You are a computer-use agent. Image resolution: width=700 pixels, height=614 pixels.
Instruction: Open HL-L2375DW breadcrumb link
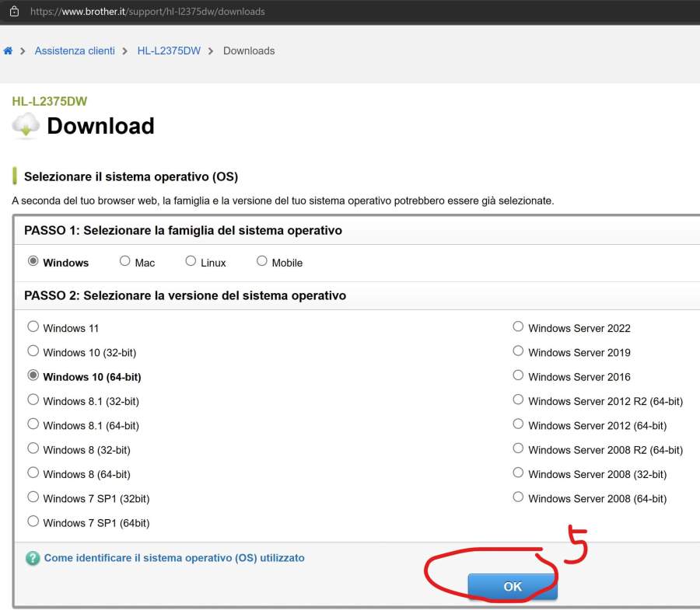click(x=169, y=51)
